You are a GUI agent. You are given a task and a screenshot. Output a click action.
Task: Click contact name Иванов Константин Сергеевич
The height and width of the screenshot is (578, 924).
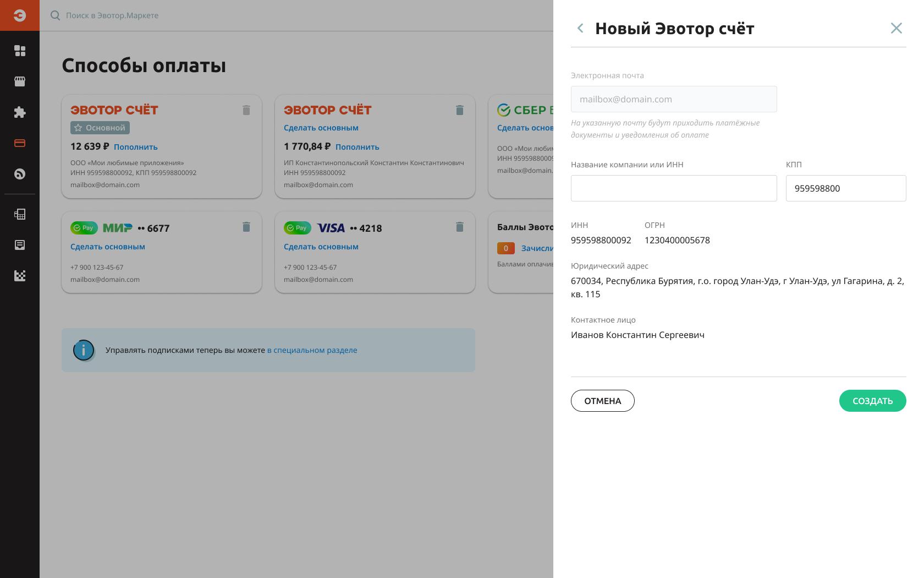pos(637,335)
